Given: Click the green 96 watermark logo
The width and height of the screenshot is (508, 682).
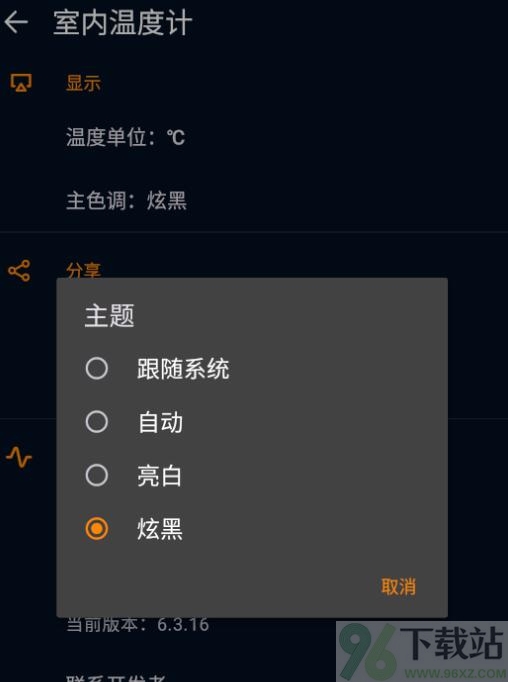Looking at the screenshot, I should click(x=368, y=652).
